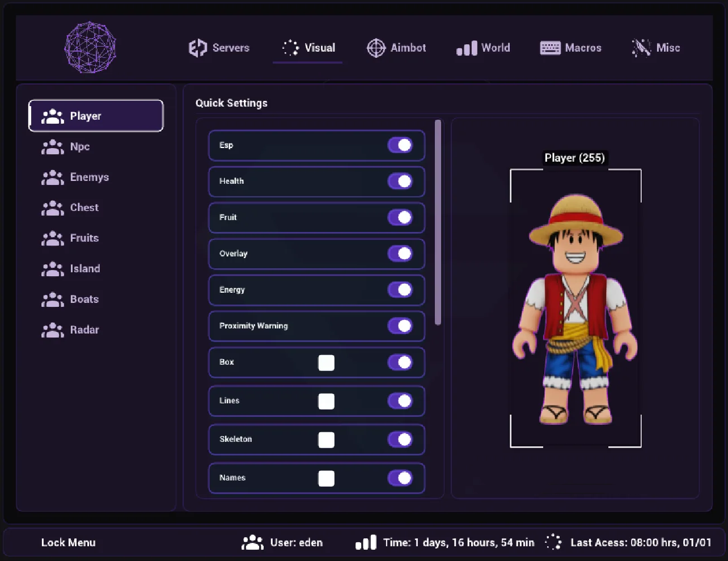Switch to the Aimbot tab

396,48
